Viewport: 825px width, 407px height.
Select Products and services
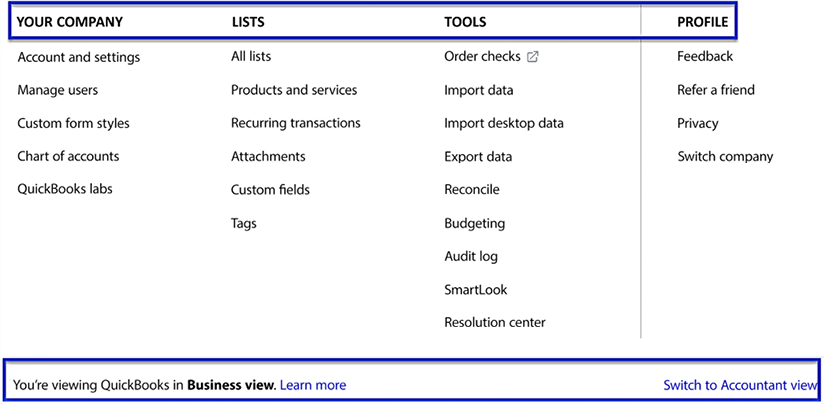click(x=294, y=90)
